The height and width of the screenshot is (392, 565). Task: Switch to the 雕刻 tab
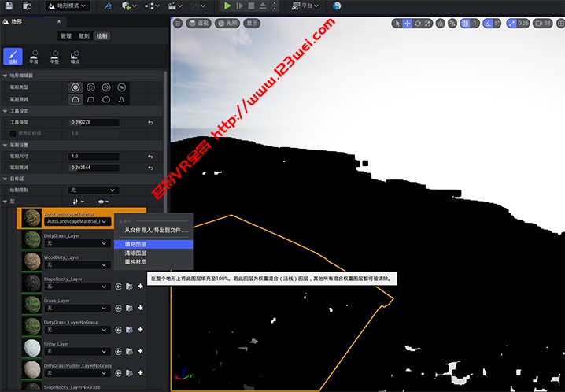click(x=84, y=36)
